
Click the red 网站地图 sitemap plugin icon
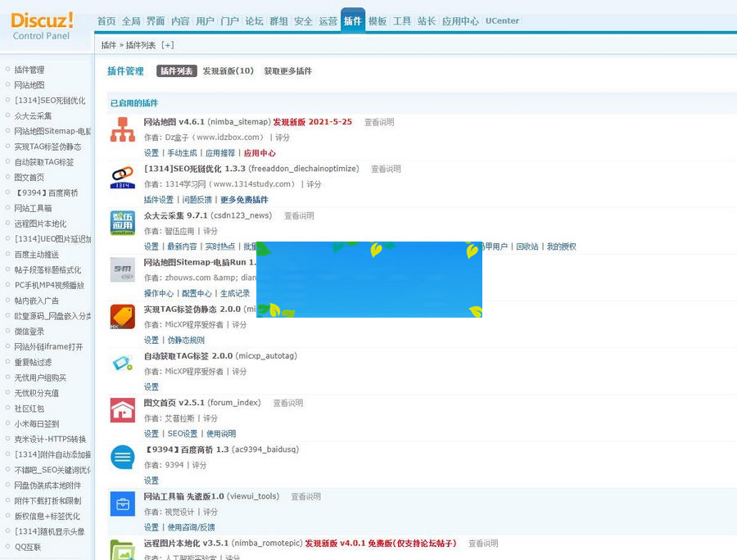click(x=121, y=129)
